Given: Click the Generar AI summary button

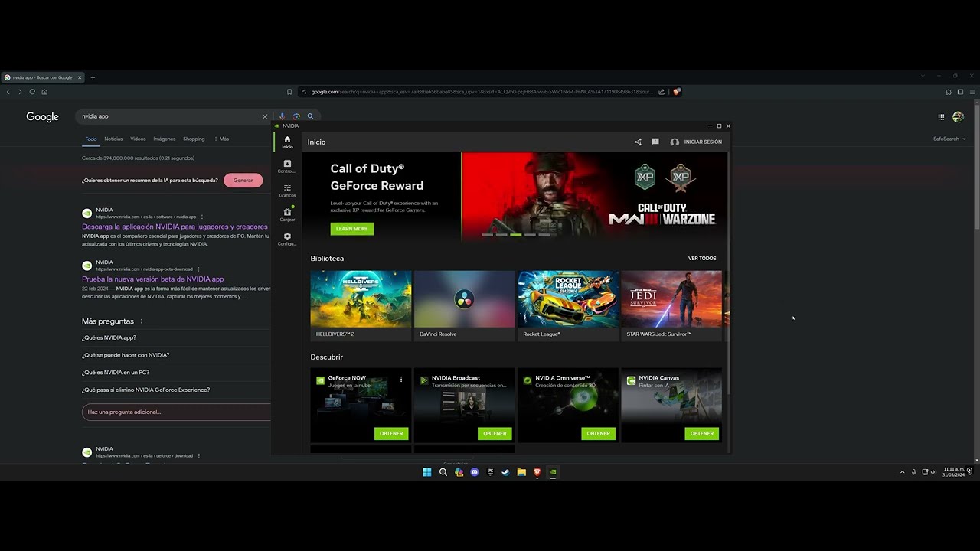Looking at the screenshot, I should [243, 181].
